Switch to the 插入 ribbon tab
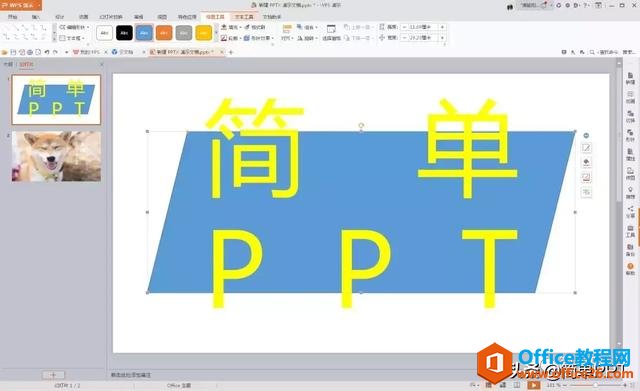Screen dimensions: 640x391 (x=36, y=17)
